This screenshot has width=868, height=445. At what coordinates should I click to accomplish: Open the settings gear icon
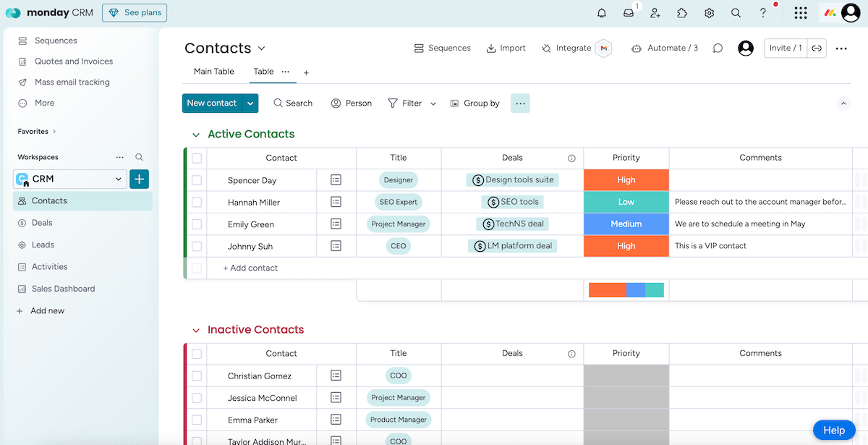[709, 12]
